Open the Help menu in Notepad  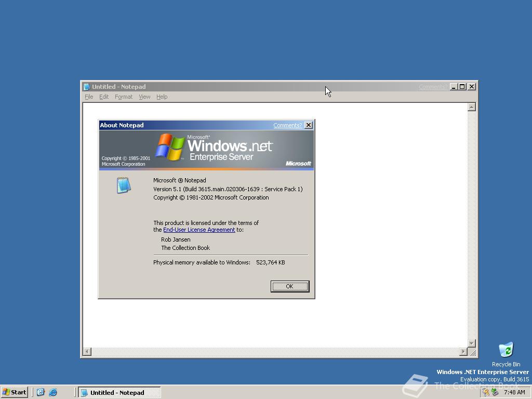click(x=162, y=97)
